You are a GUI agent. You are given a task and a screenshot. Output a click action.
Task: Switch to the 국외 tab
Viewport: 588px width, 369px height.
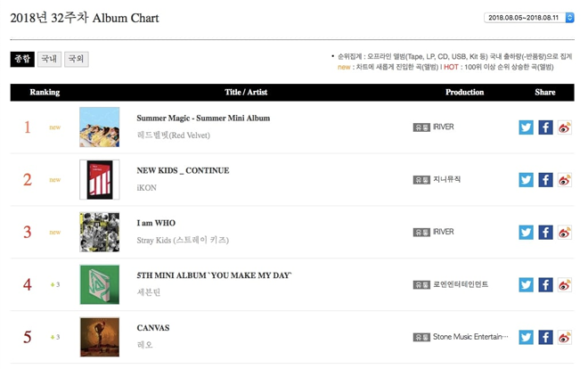tap(76, 60)
